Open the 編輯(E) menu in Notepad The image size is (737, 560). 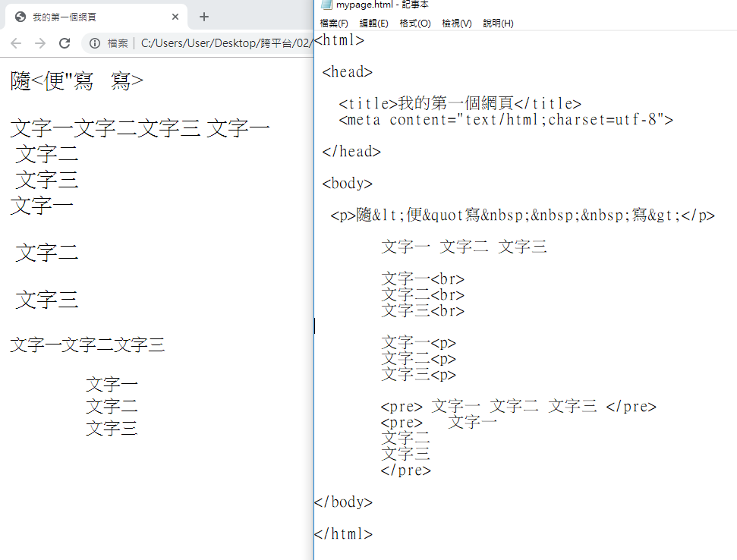coord(373,24)
